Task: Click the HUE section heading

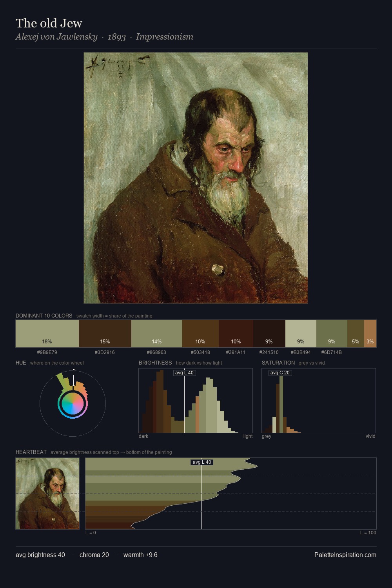Action: click(x=21, y=363)
